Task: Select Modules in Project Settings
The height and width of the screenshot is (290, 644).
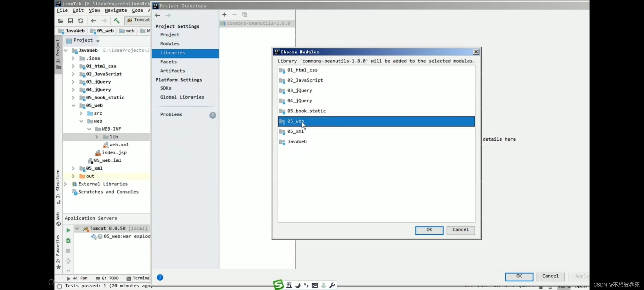Action: pyautogui.click(x=170, y=44)
